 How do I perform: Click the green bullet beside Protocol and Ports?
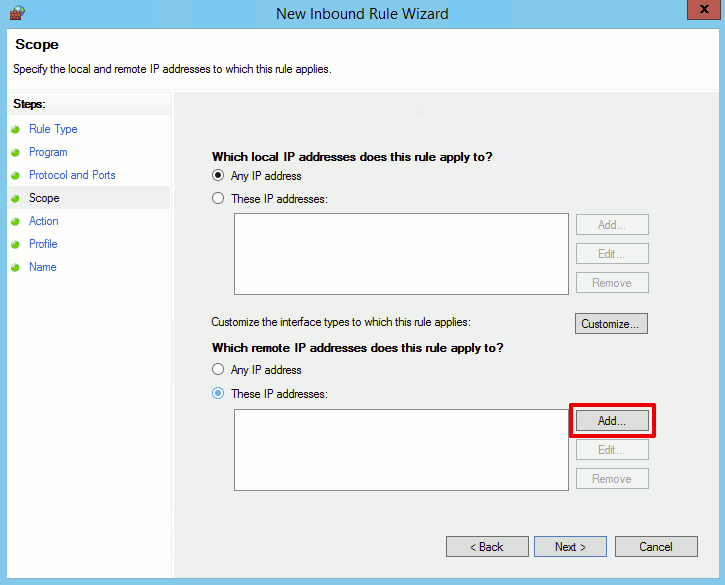pyautogui.click(x=16, y=176)
